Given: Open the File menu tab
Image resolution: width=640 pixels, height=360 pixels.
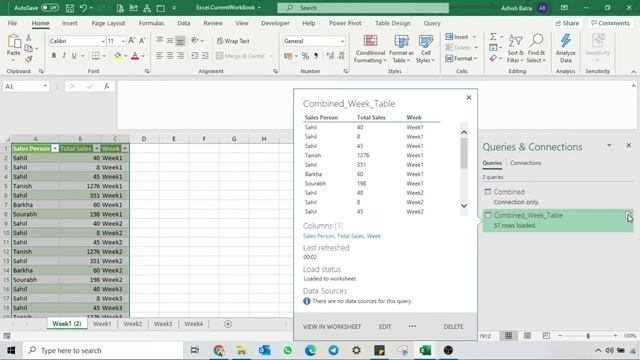Looking at the screenshot, I should [12, 23].
